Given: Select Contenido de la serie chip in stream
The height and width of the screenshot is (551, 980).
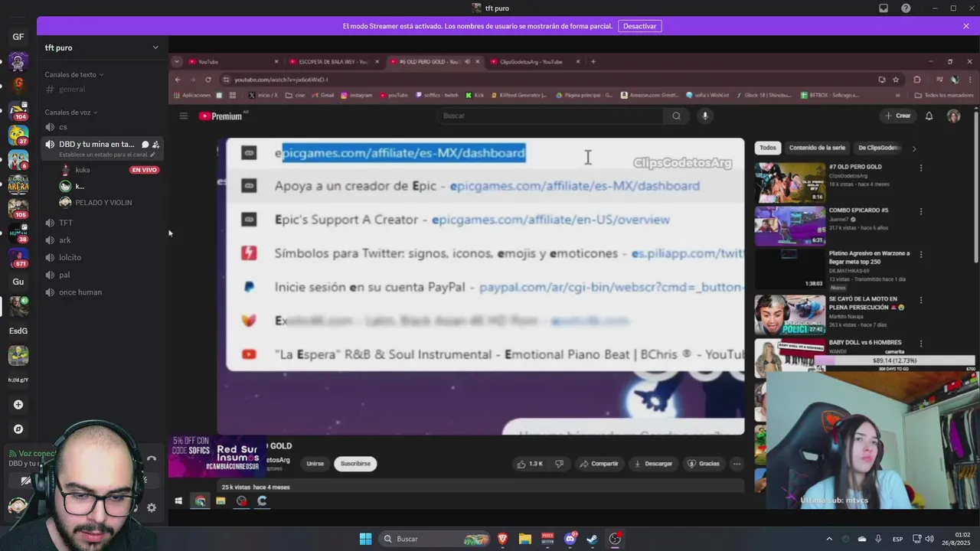Looking at the screenshot, I should 817,148.
